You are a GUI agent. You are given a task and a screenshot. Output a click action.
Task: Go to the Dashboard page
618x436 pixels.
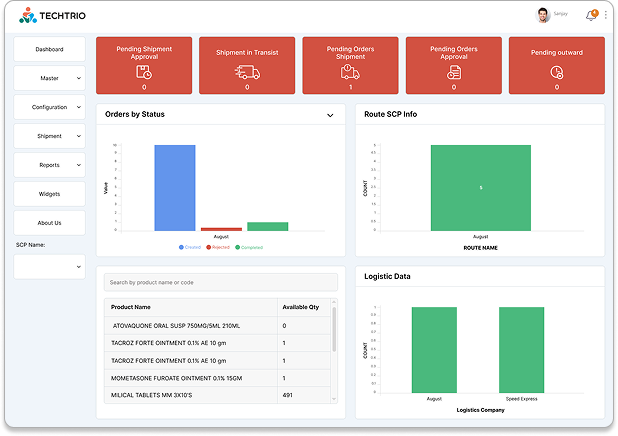click(x=49, y=49)
